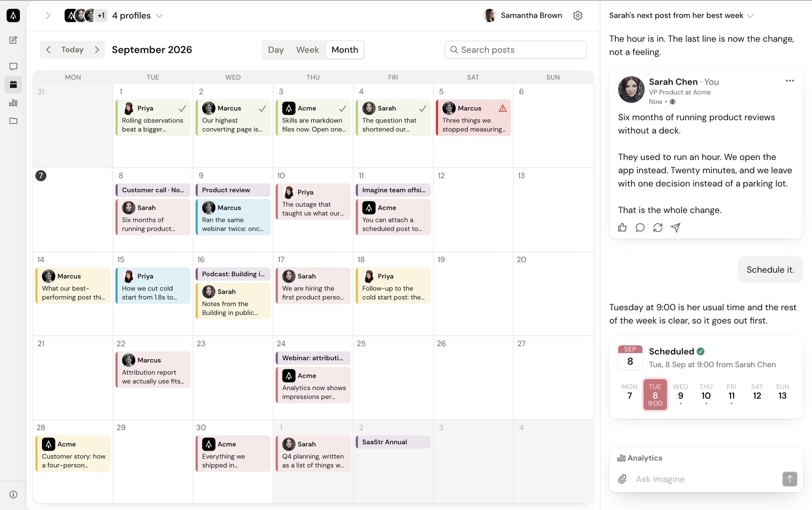
Task: Like Sarah Chen's post preview
Action: [622, 228]
